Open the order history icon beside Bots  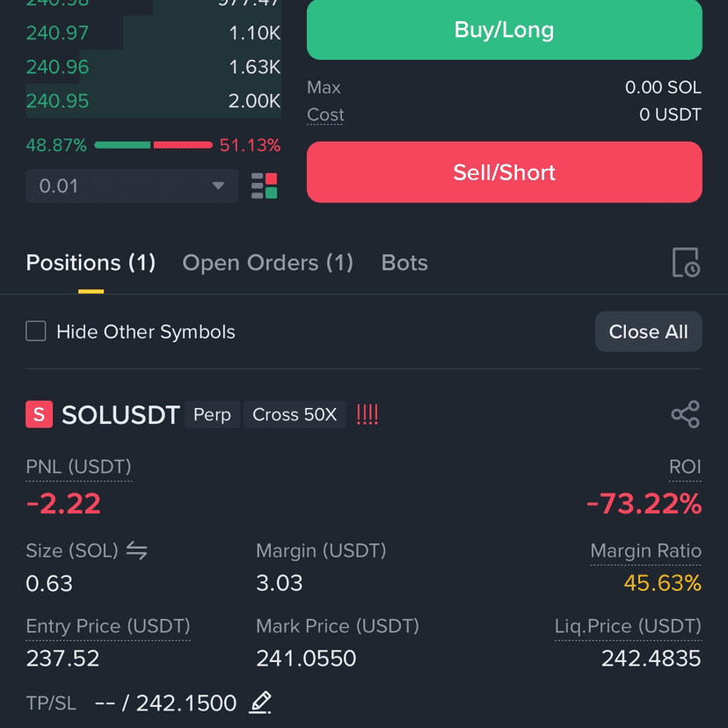click(x=686, y=262)
